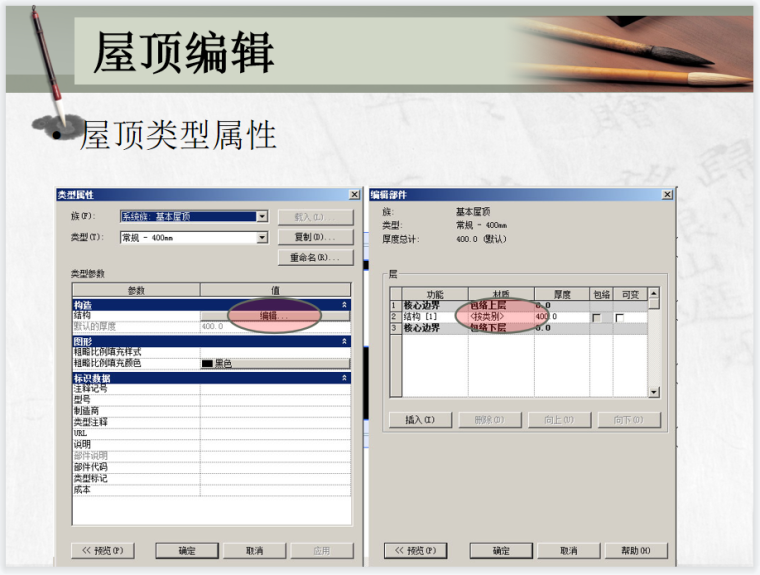Screen dimensions: 760x575
Task: Confirm with 确定 in 类型属性 dialog
Action: [186, 550]
